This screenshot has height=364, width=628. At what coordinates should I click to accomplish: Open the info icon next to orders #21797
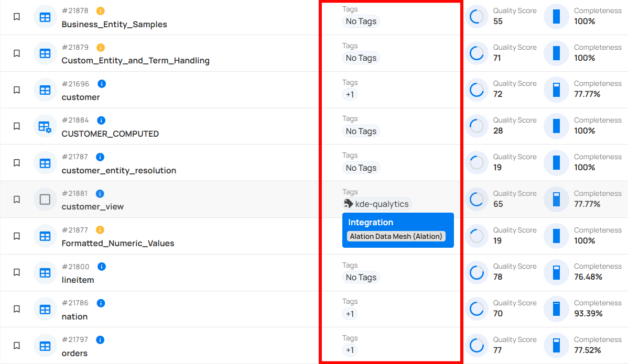pos(100,339)
